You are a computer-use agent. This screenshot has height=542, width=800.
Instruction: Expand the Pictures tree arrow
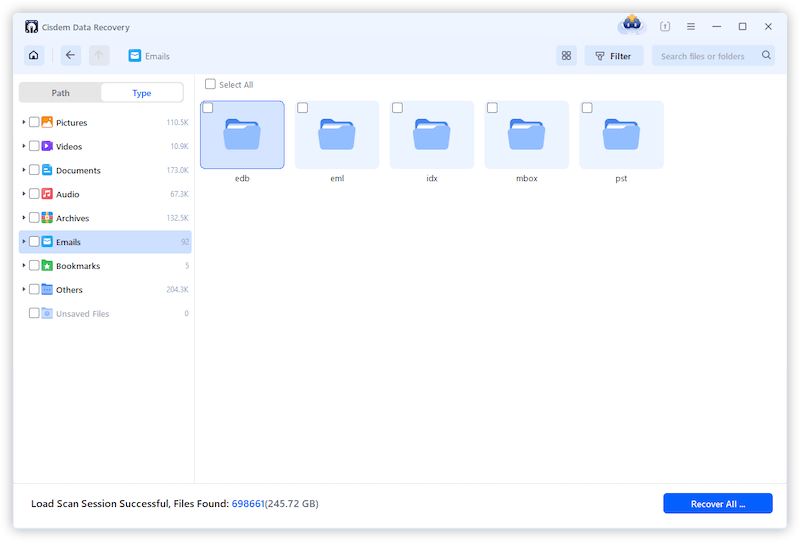(23, 122)
